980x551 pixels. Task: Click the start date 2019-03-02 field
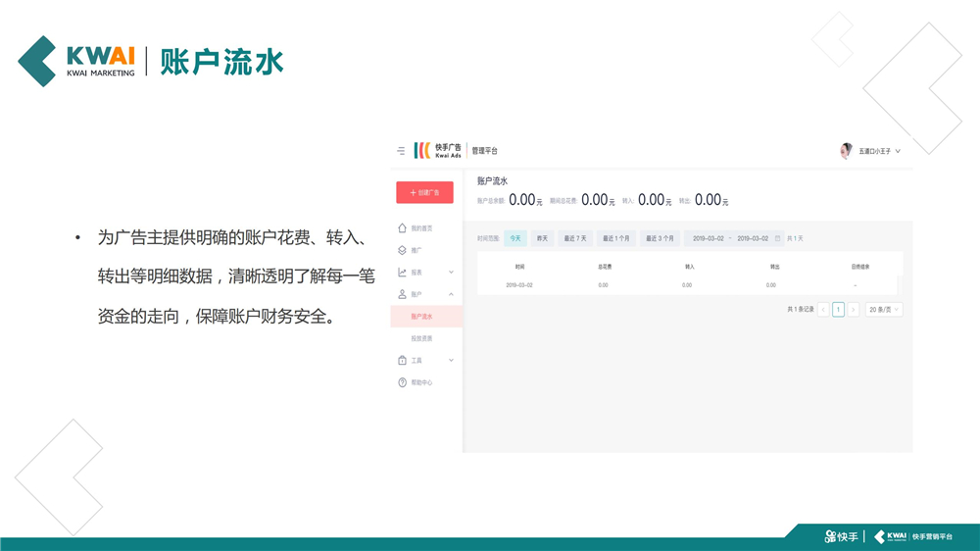[708, 238]
